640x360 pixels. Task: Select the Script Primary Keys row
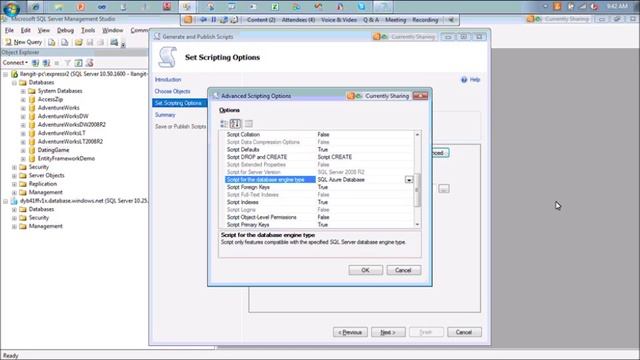click(319, 225)
